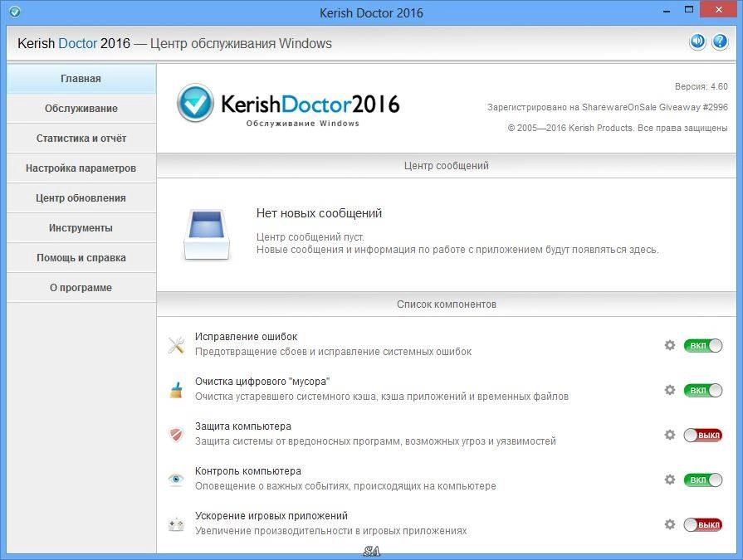Open help via the question mark icon

pyautogui.click(x=720, y=41)
